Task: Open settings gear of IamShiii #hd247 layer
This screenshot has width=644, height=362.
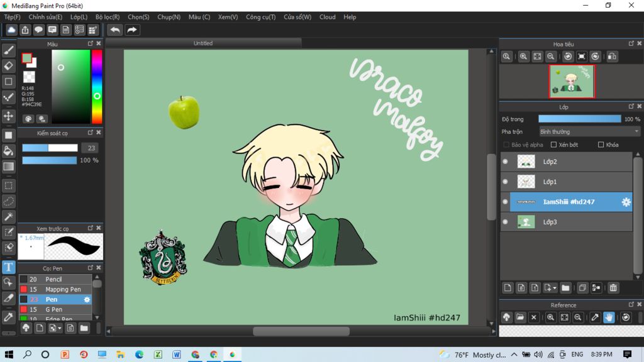Action: pyautogui.click(x=626, y=202)
